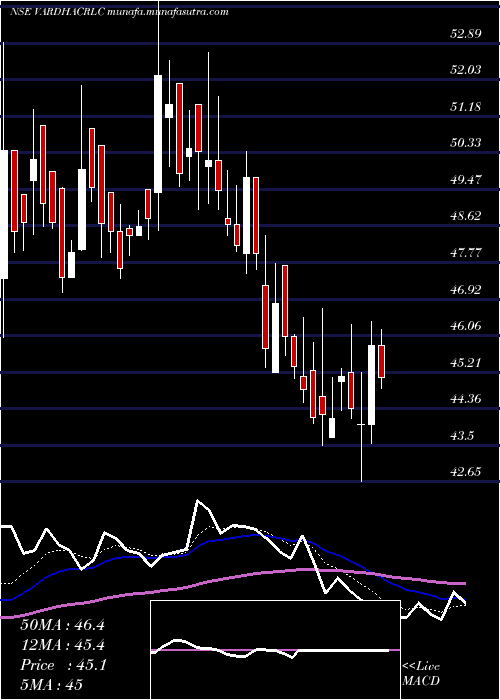Click the Price : 45.1 readout

coord(63,665)
